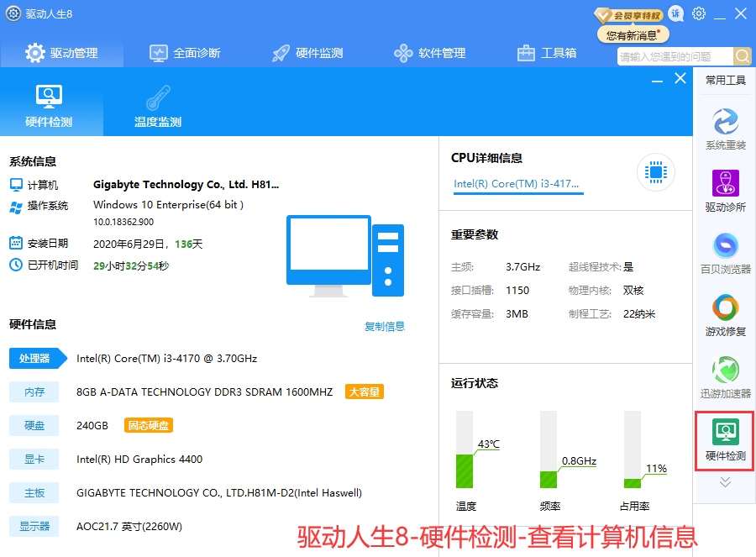Expand more tools chevron in sidebar
Image resolution: width=756 pixels, height=557 pixels.
click(x=725, y=482)
